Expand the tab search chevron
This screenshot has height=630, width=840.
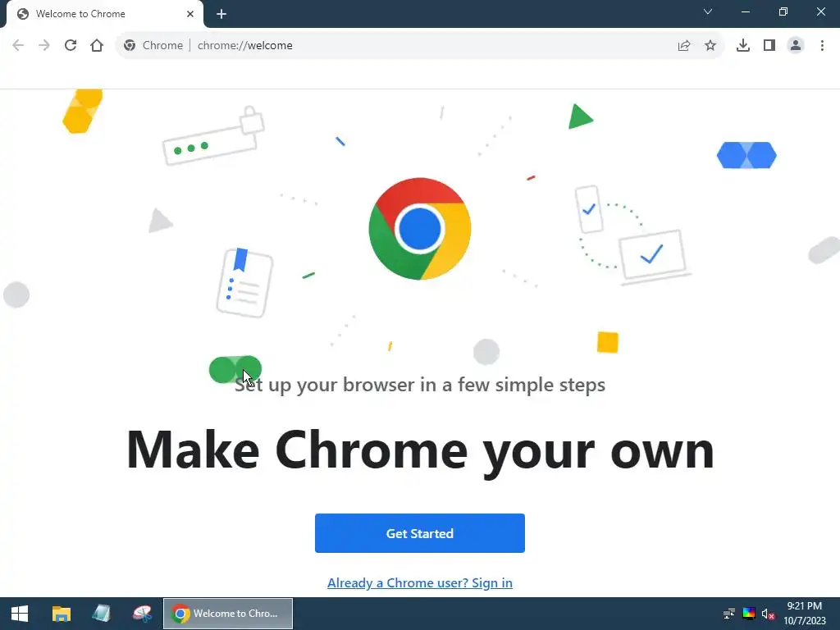[x=708, y=11]
